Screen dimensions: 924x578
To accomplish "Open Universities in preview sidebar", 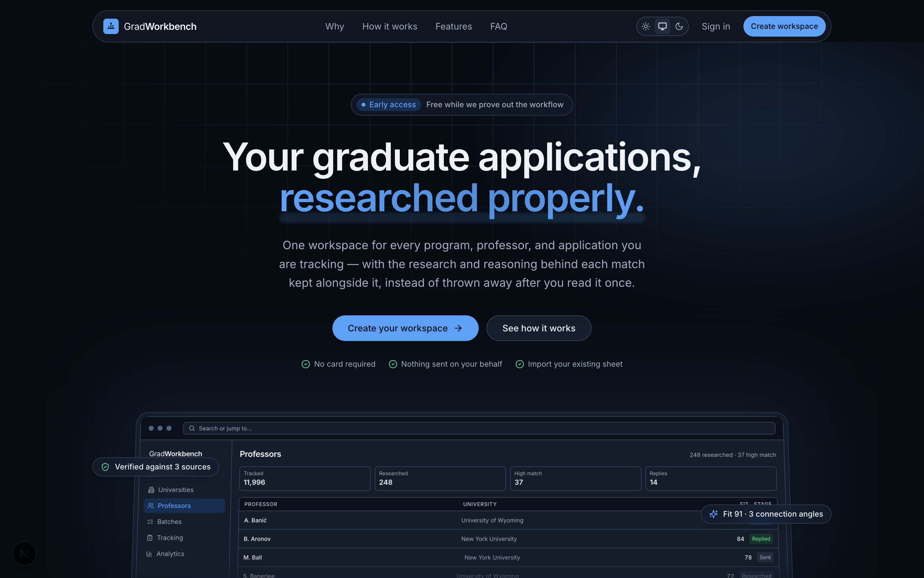I will (184, 490).
